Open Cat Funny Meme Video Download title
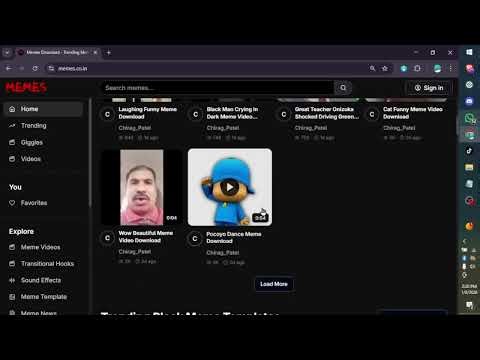 (413, 113)
